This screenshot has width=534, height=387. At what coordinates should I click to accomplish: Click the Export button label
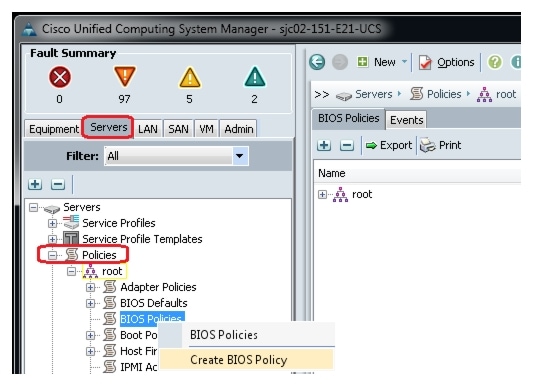[396, 145]
